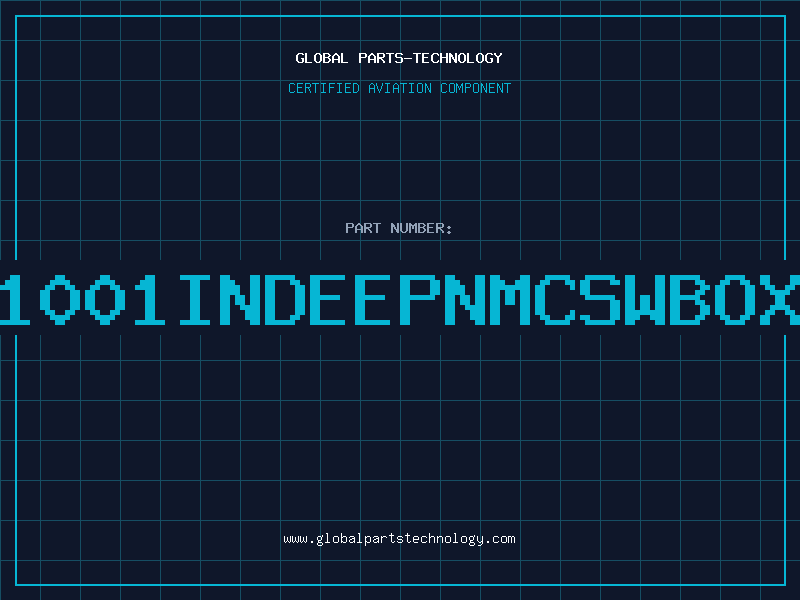Click the PART NUMBER: label
The width and height of the screenshot is (800, 600).
point(399,228)
